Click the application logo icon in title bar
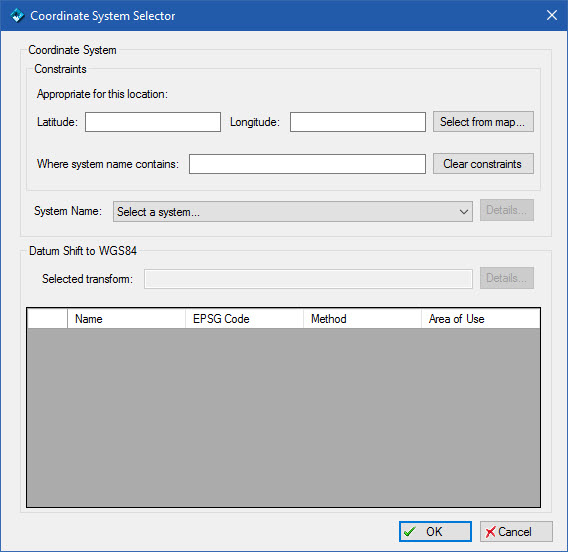Screen dimensions: 568x552 coord(17,16)
